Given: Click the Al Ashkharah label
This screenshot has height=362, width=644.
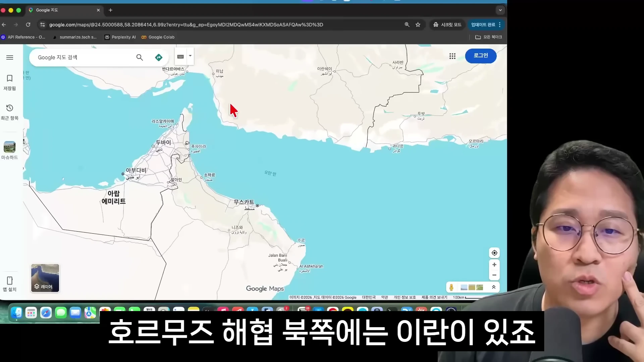Looking at the screenshot, I should (x=311, y=266).
